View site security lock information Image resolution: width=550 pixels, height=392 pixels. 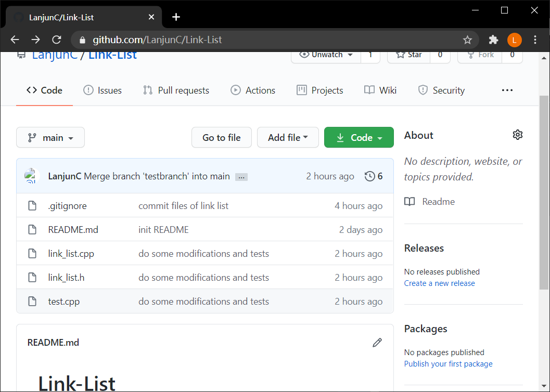pyautogui.click(x=82, y=40)
